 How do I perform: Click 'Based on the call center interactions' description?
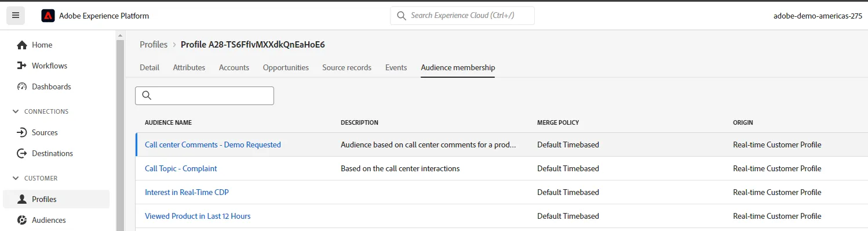[400, 168]
